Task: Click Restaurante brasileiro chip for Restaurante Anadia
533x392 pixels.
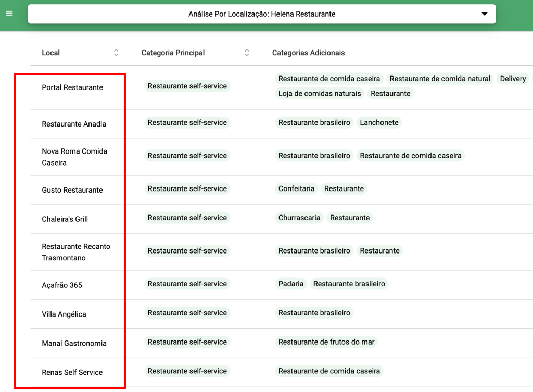Action: point(314,122)
